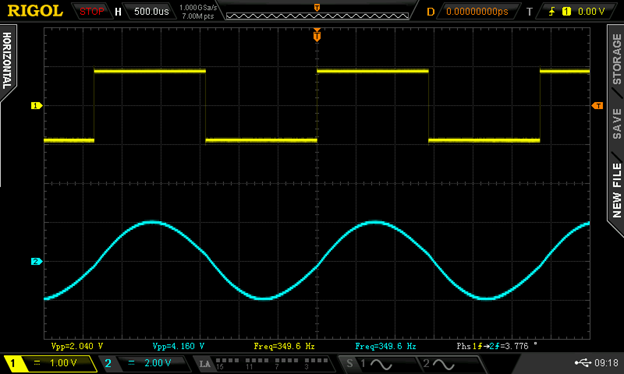Select the 500.0us horizontal timebase value
Image resolution: width=624 pixels, height=374 pixels.
point(151,12)
